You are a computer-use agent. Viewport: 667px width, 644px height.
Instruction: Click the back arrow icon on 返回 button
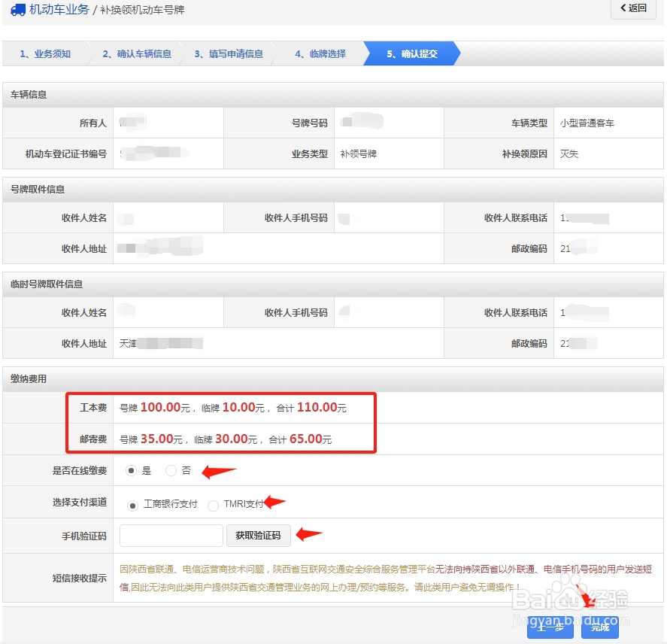[623, 9]
